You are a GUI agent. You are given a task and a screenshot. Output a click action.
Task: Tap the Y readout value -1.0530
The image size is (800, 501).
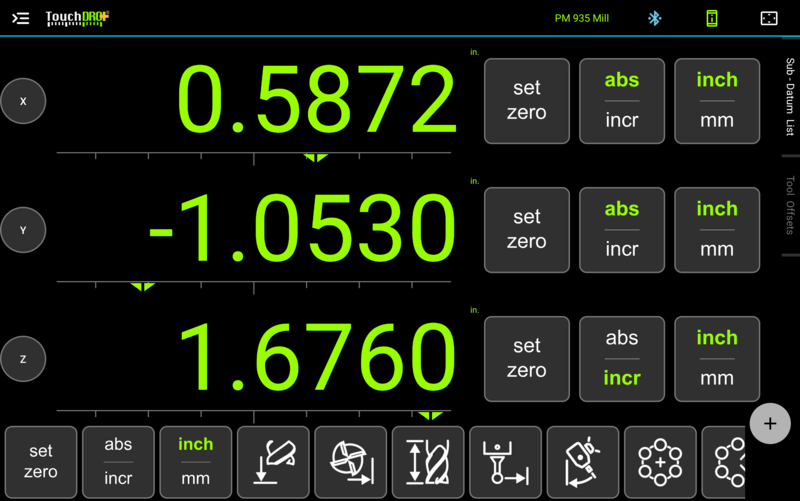coord(302,229)
